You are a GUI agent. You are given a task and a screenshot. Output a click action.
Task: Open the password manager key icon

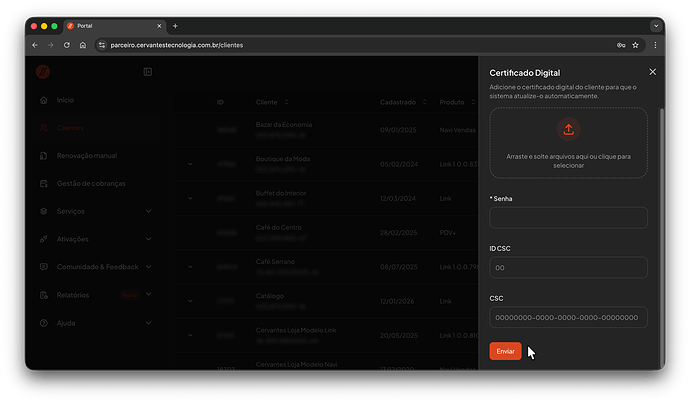pyautogui.click(x=620, y=45)
